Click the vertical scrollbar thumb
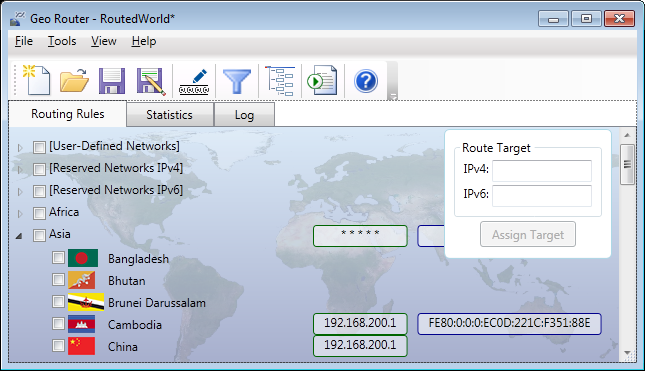 627,164
